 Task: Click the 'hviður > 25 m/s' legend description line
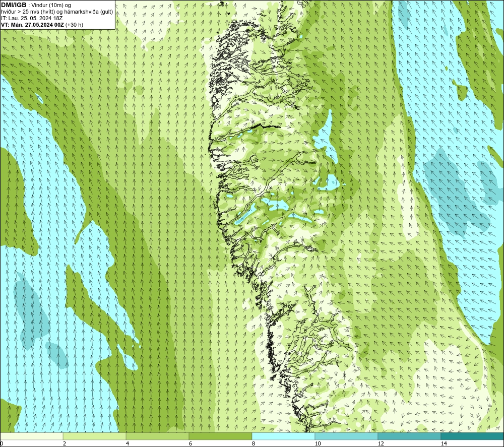coord(57,12)
